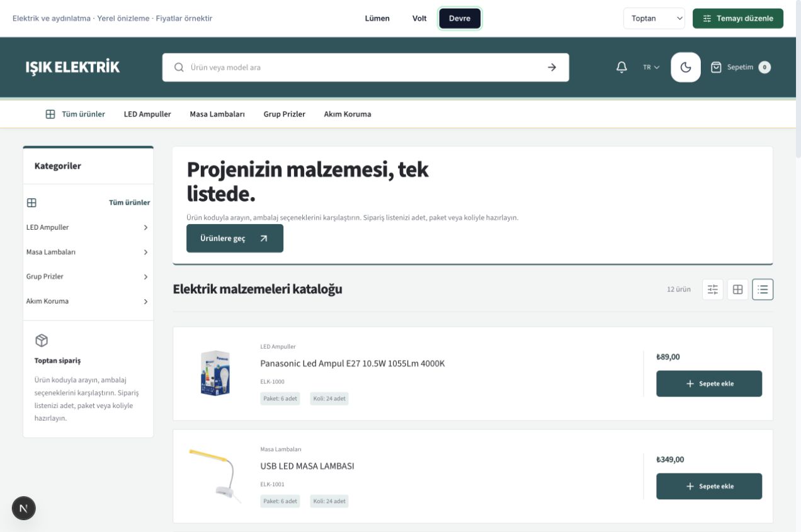Expand LED Ampuller category chevron
The height and width of the screenshot is (532, 801).
145,227
